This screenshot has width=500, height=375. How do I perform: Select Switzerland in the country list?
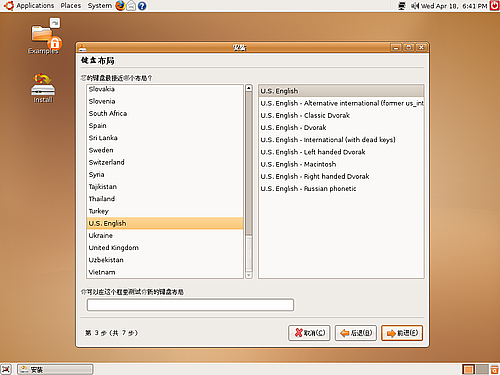pos(165,162)
